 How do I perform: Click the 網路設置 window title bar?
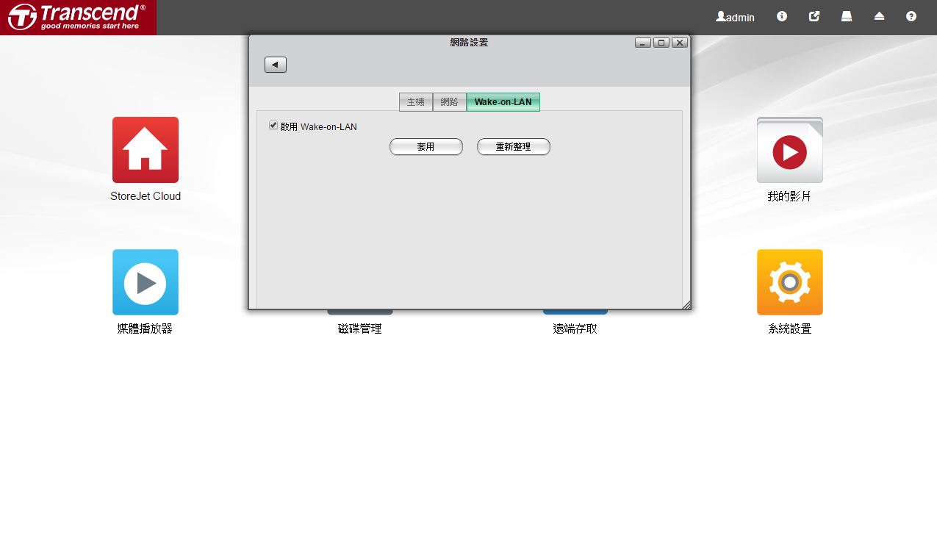coord(469,43)
